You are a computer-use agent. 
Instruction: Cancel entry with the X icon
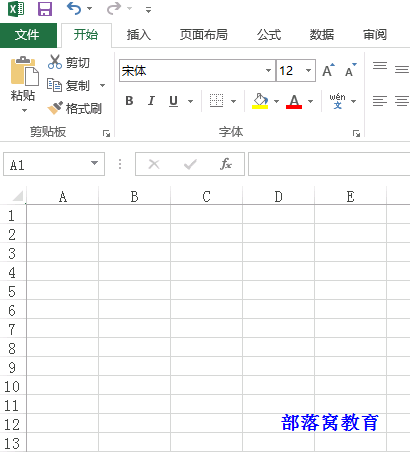pos(154,164)
